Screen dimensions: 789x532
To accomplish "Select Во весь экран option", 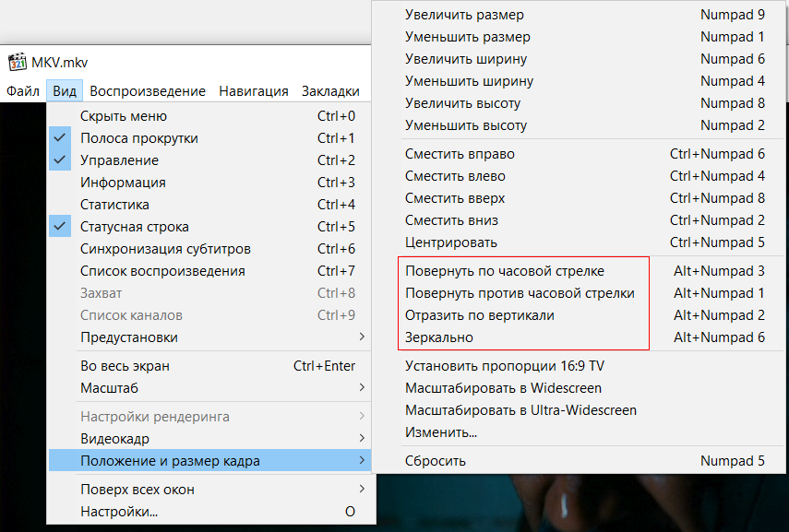I will point(125,366).
